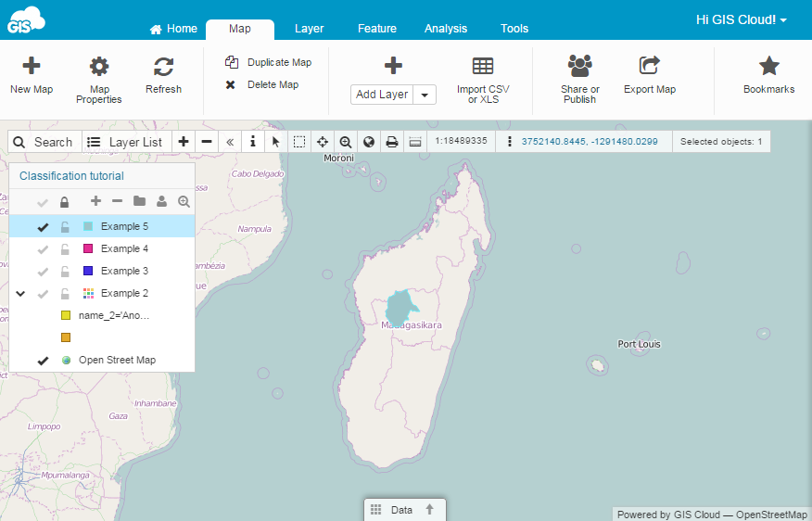Open Bookmarks star icon
Image resolution: width=812 pixels, height=521 pixels.
pyautogui.click(x=769, y=66)
